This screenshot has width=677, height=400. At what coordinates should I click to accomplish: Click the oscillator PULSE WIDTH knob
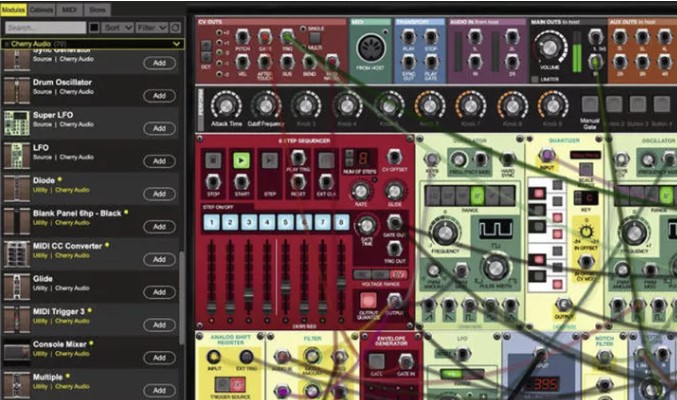tap(496, 267)
